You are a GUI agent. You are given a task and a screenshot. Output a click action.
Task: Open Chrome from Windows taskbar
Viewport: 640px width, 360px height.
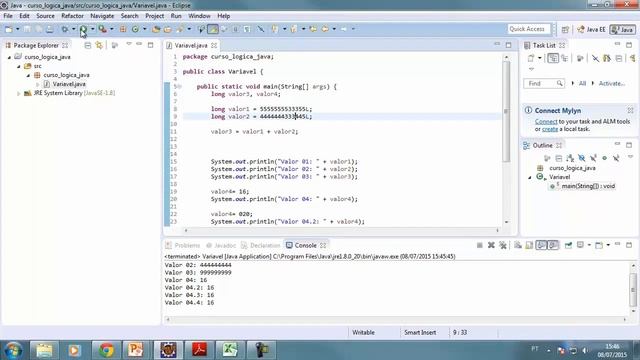coord(107,350)
